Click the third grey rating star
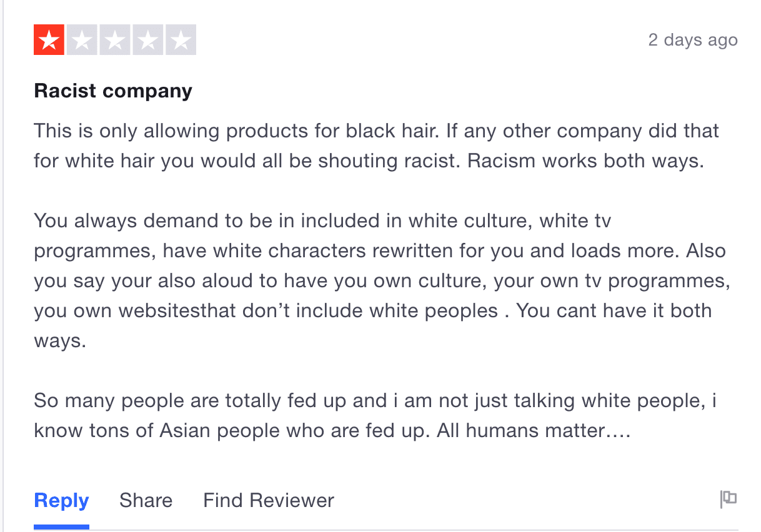This screenshot has height=532, width=761. point(116,41)
